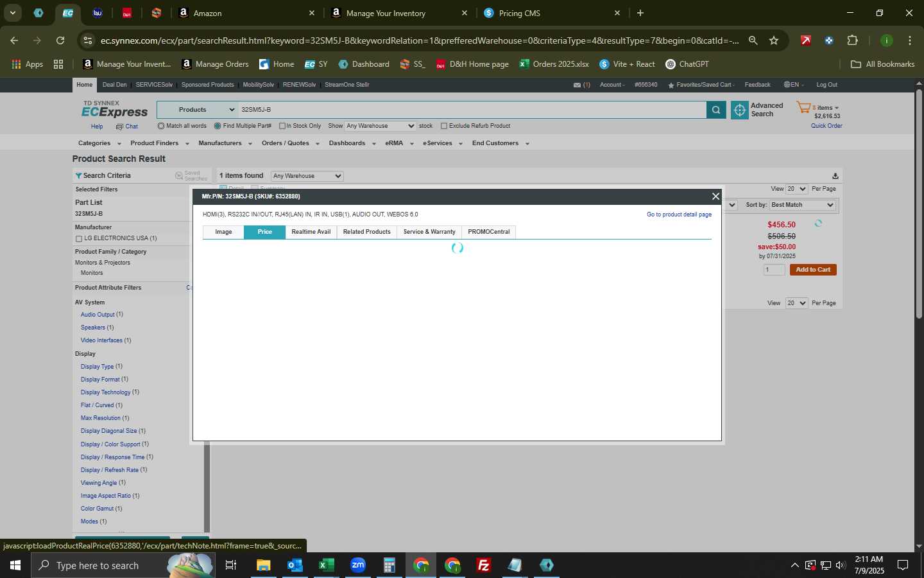This screenshot has width=924, height=578.
Task: Switch to the Realtime Avail tab
Action: pos(311,232)
